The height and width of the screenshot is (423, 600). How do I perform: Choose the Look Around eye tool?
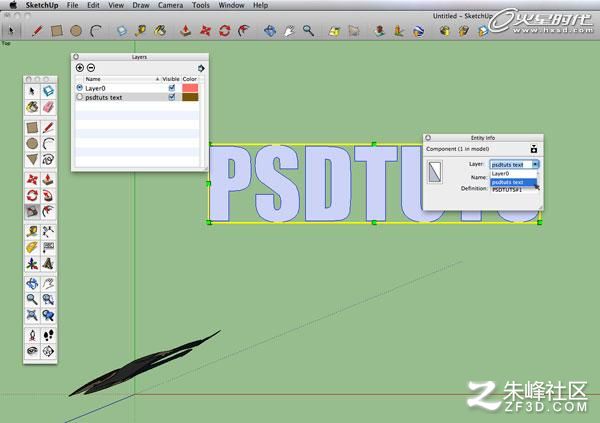coord(32,351)
